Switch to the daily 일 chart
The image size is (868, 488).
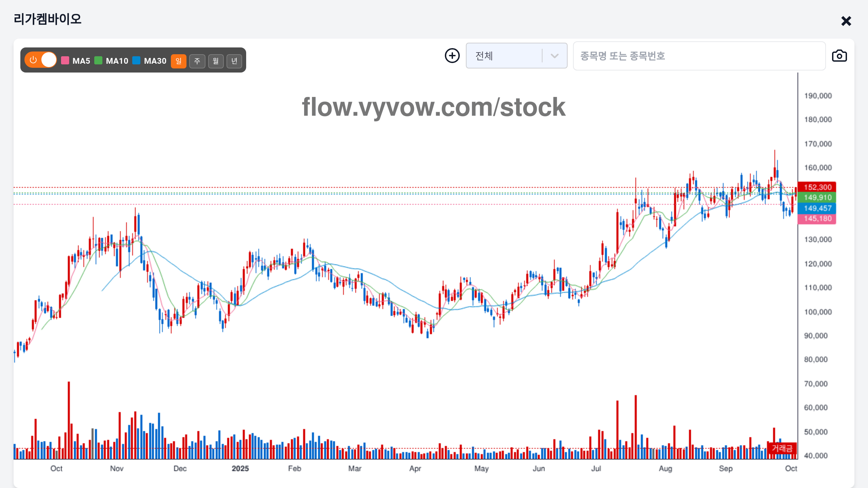tap(179, 61)
